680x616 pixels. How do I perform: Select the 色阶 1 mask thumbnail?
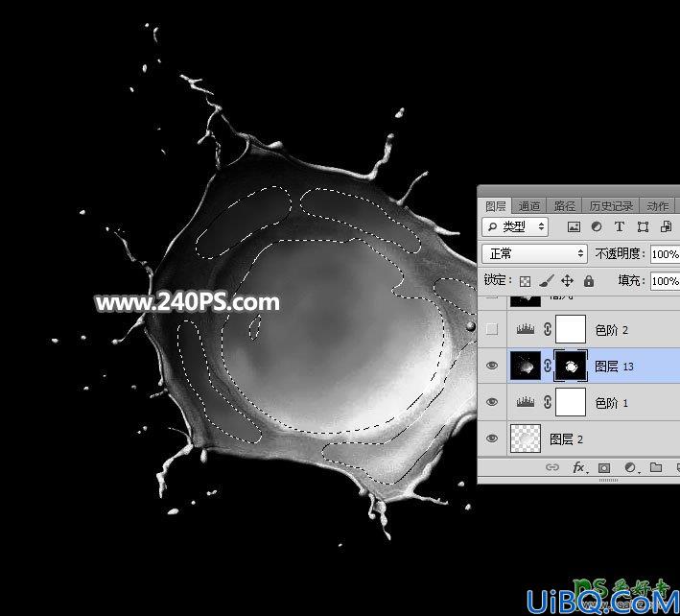tap(571, 402)
